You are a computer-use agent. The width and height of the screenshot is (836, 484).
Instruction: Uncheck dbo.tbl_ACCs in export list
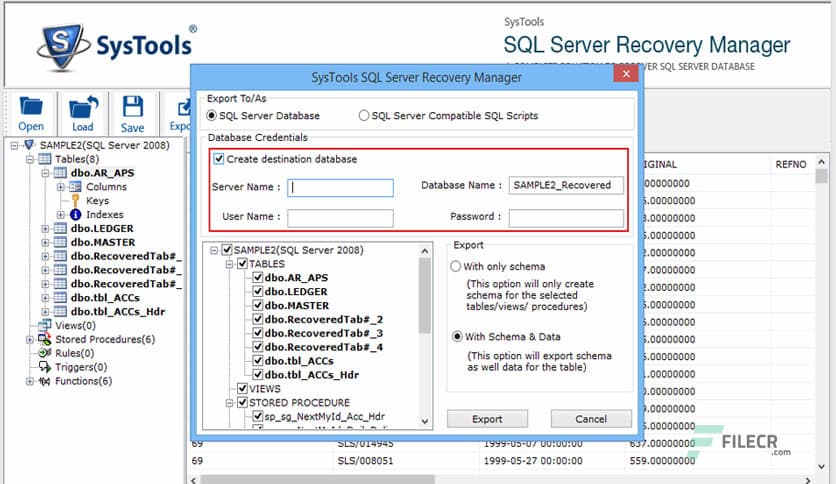pos(258,360)
